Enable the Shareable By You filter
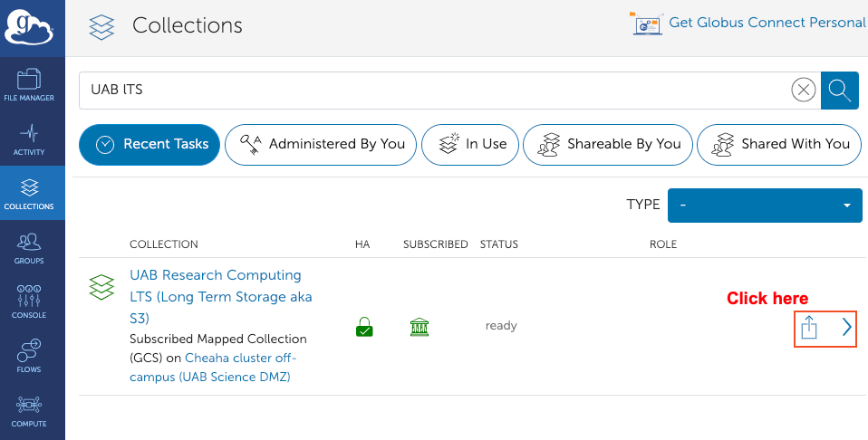Image resolution: width=868 pixels, height=440 pixels. [x=608, y=144]
